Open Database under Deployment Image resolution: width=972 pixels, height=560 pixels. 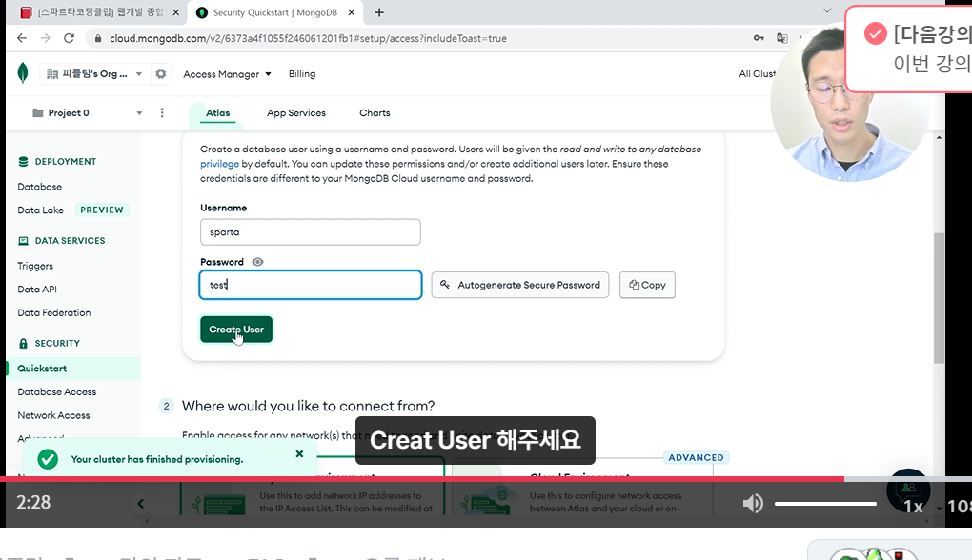(x=40, y=187)
